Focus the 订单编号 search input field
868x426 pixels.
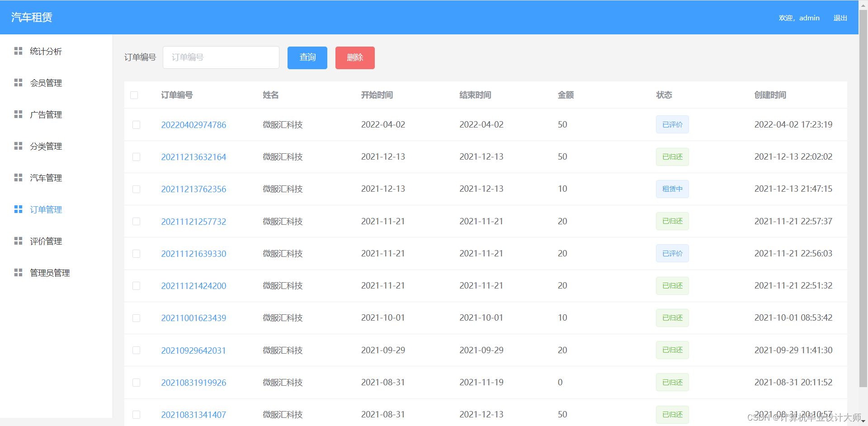[x=221, y=57]
